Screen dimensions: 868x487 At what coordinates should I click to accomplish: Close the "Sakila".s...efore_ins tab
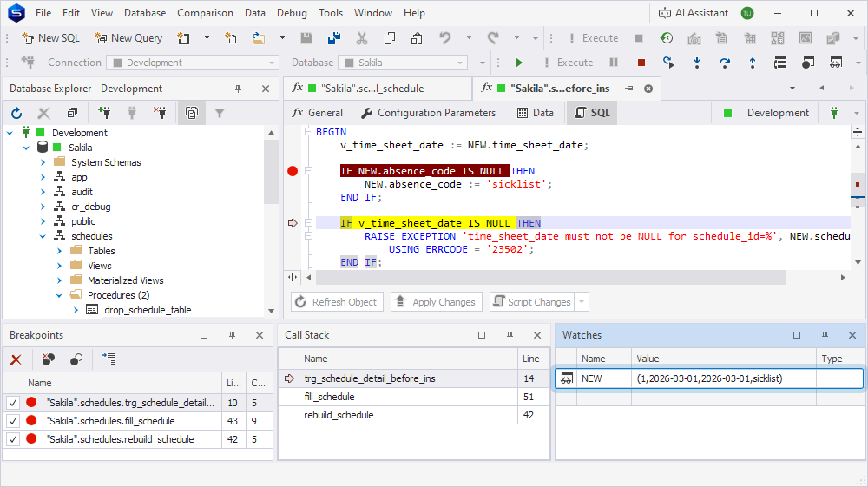click(x=648, y=89)
